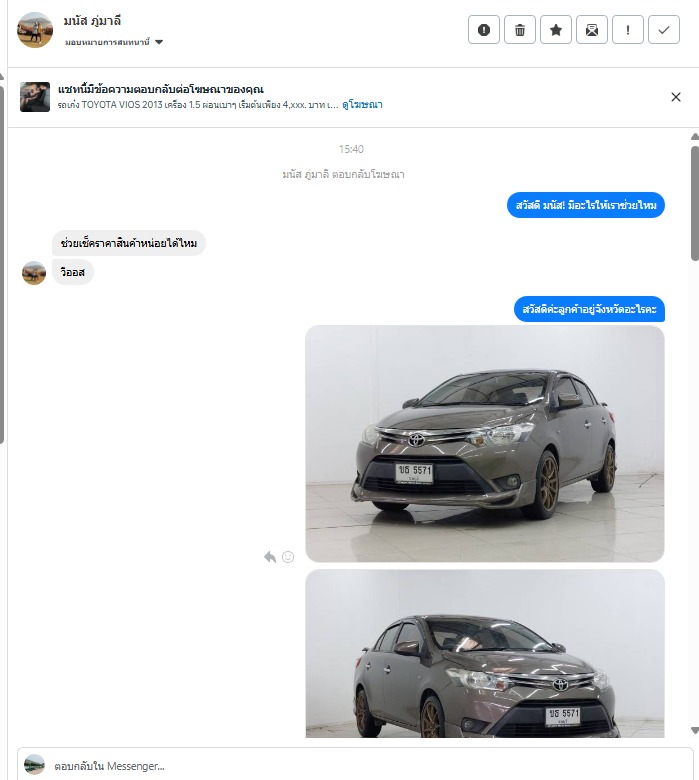Flag conversation with the exclamation mark button
This screenshot has height=780, width=699.
pos(628,30)
